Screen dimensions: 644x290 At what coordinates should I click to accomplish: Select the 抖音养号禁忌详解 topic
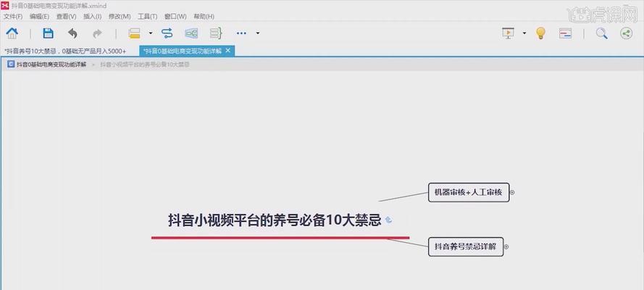[x=466, y=247]
